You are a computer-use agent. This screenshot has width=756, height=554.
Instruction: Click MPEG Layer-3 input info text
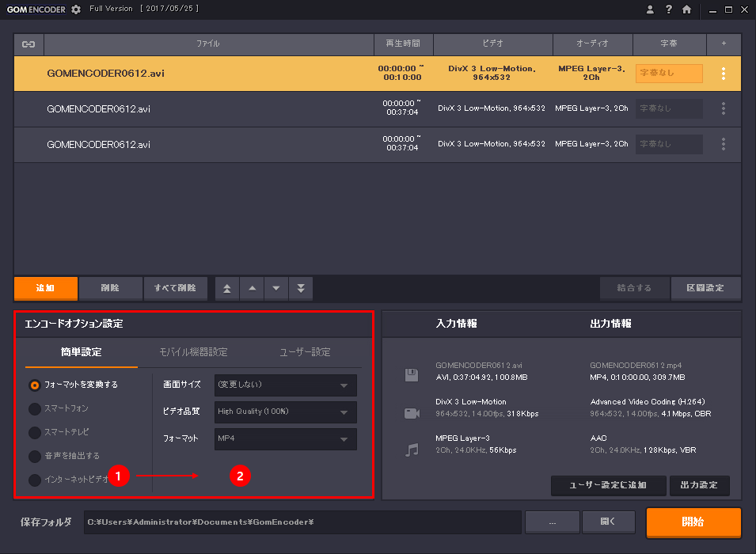[463, 438]
